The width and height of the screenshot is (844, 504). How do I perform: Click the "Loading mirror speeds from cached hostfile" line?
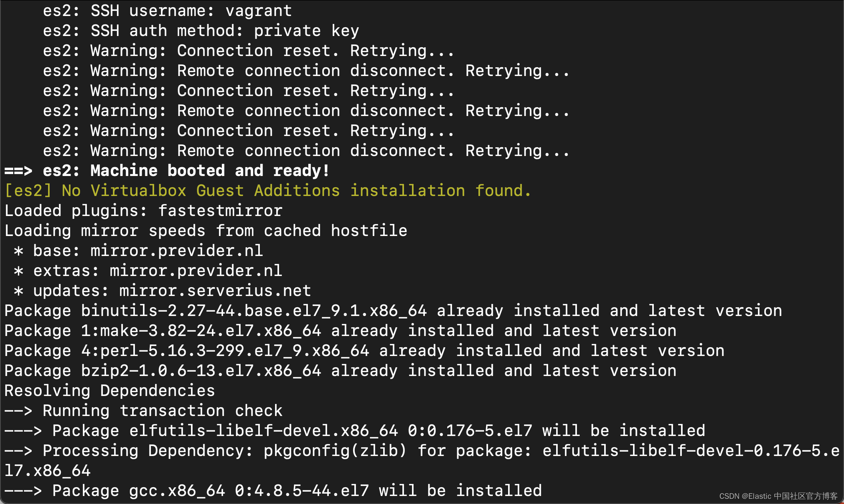coord(206,231)
